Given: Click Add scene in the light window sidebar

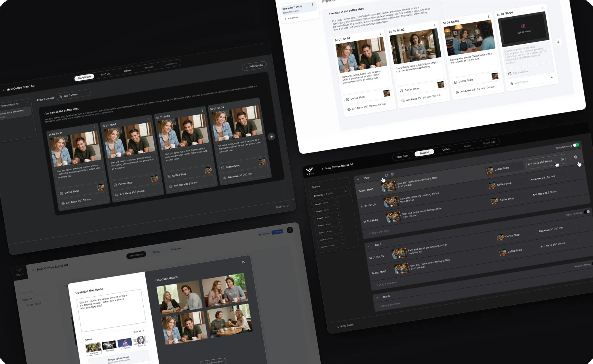Looking at the screenshot, I should (291, 18).
